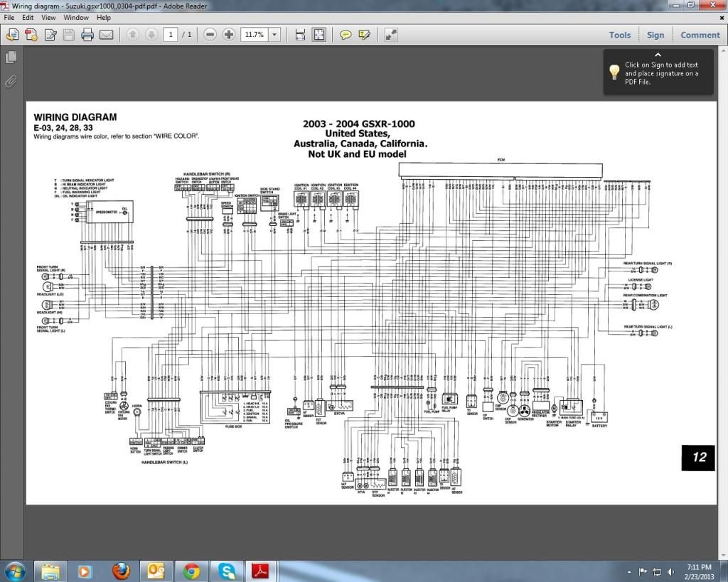Show hidden tray icons arrow
Viewport: 728px width, 582px height.
click(x=629, y=572)
